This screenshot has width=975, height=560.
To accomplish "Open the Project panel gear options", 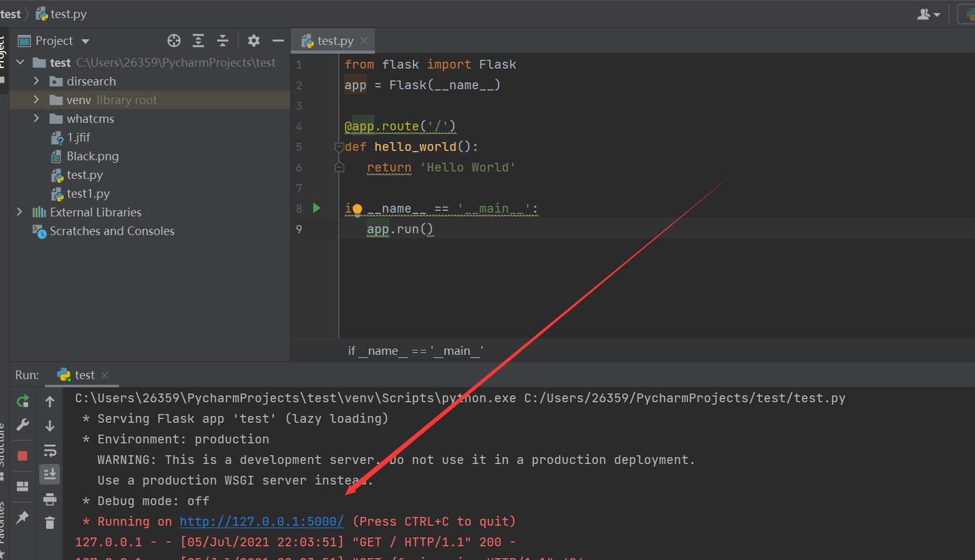I will point(253,41).
